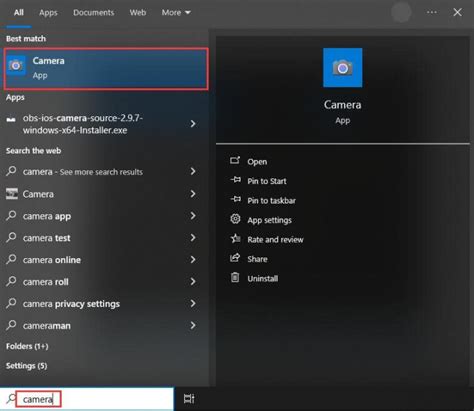This screenshot has height=411, width=474.
Task: Click the Pin to taskbar pin icon
Action: (x=235, y=199)
